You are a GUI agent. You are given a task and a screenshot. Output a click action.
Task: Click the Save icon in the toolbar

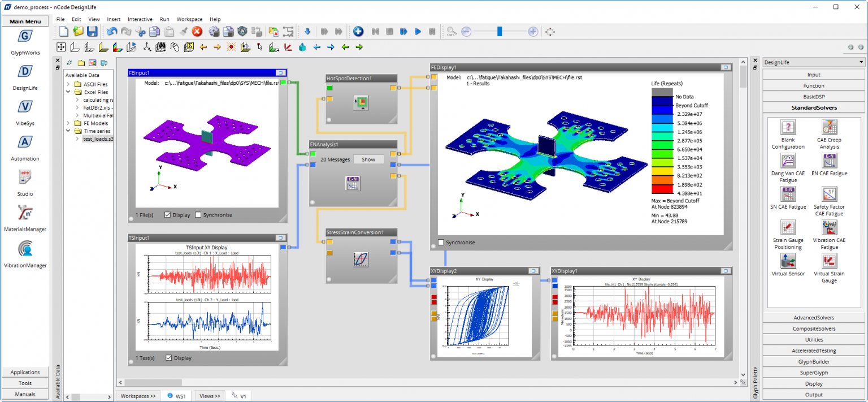92,32
